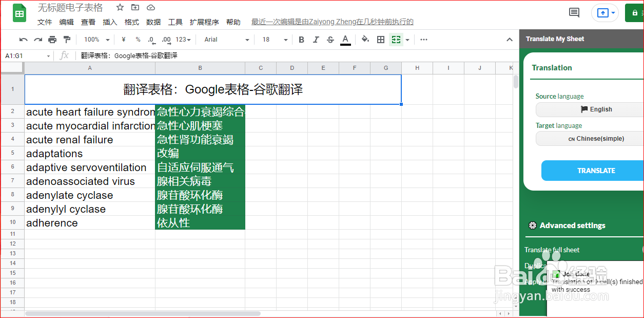
Task: Open the 编辑 menu
Action: pyautogui.click(x=67, y=22)
